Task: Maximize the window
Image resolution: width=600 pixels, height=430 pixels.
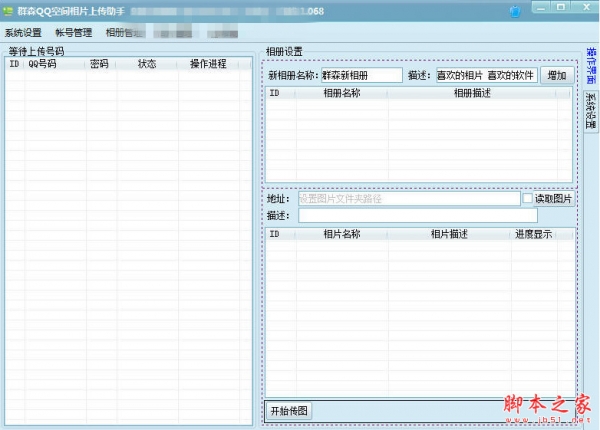Action: coord(561,7)
